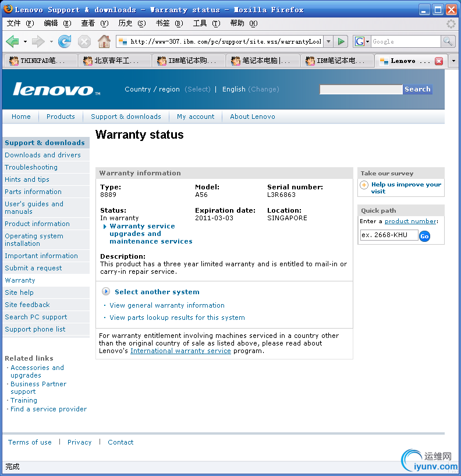Click the green Back arrow button

click(x=12, y=41)
